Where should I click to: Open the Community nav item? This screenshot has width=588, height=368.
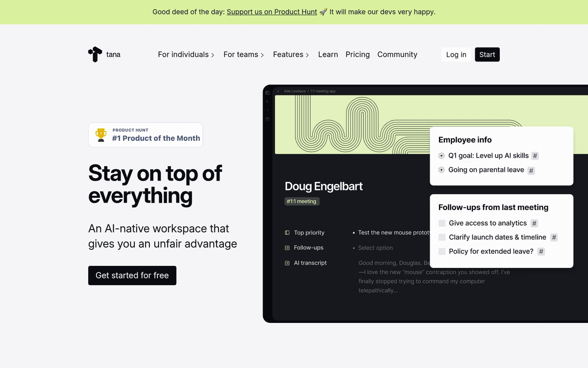pos(397,54)
